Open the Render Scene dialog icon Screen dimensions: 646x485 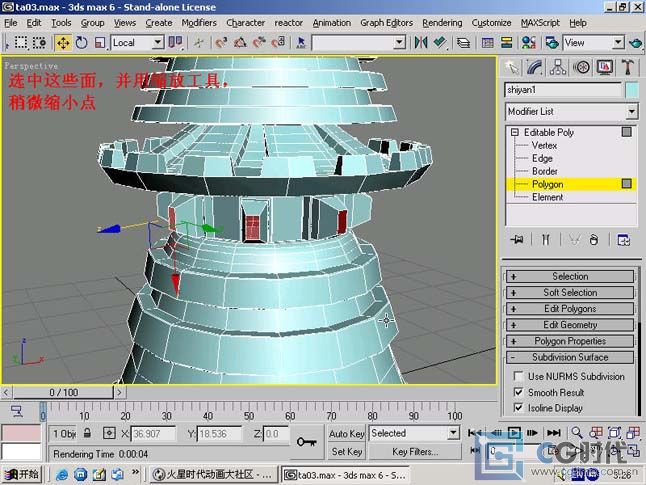coord(552,42)
